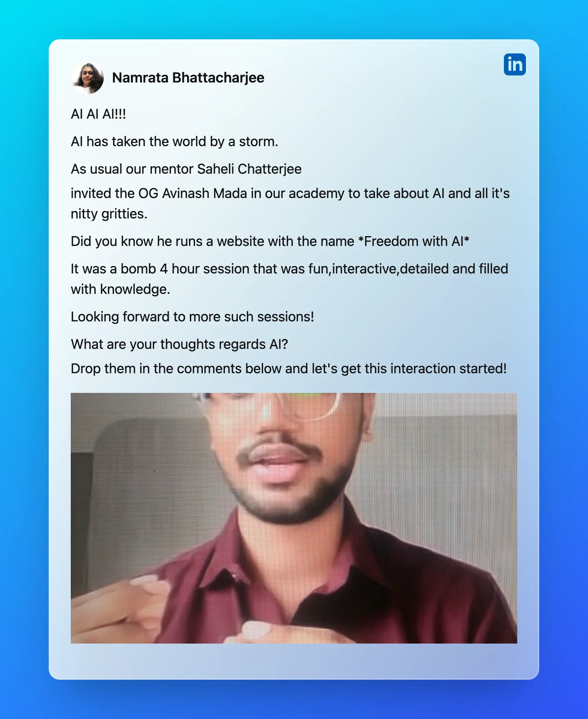Click 'Looking forward to more such sessions!'

tap(192, 317)
